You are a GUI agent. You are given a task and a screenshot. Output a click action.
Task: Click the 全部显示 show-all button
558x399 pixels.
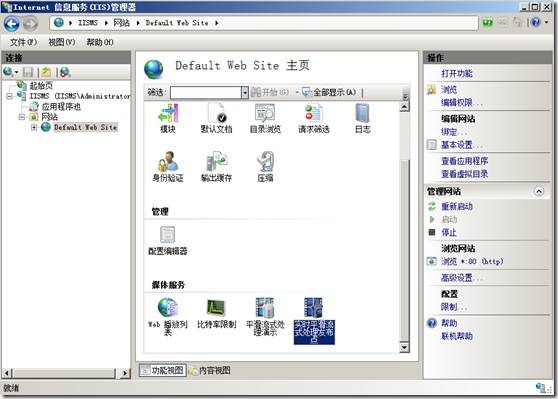329,93
